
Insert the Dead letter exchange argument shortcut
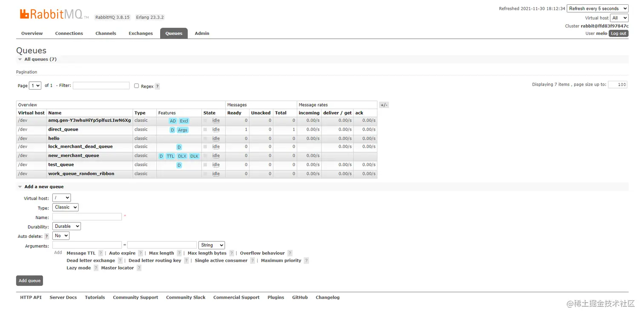click(91, 260)
